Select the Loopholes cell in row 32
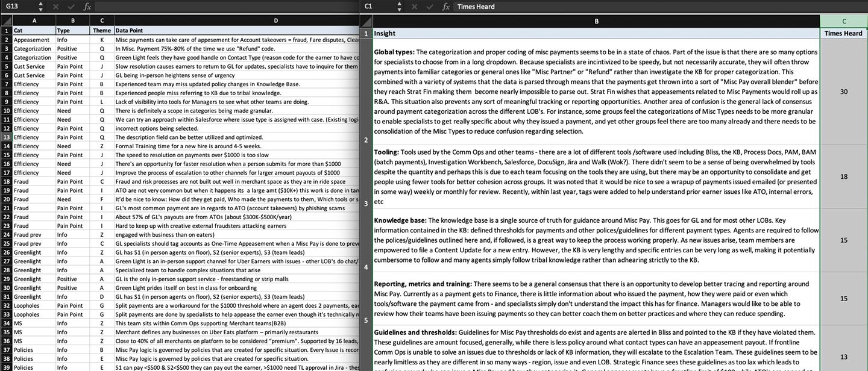Screen dimensions: 868x371 [33, 305]
